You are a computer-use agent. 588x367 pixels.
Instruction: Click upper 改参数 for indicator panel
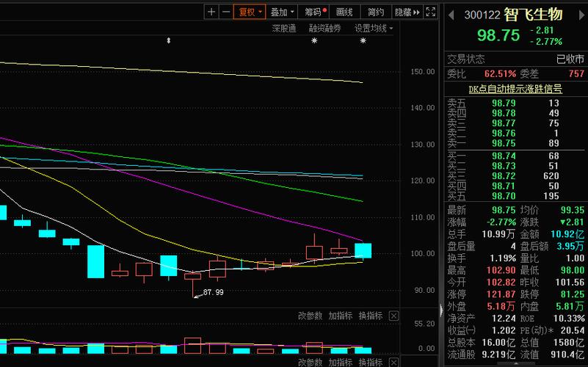(310, 316)
